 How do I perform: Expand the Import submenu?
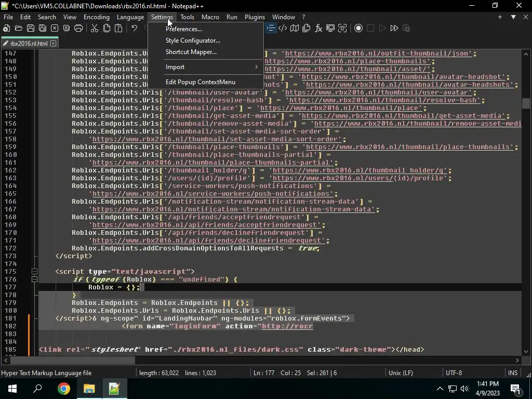206,67
